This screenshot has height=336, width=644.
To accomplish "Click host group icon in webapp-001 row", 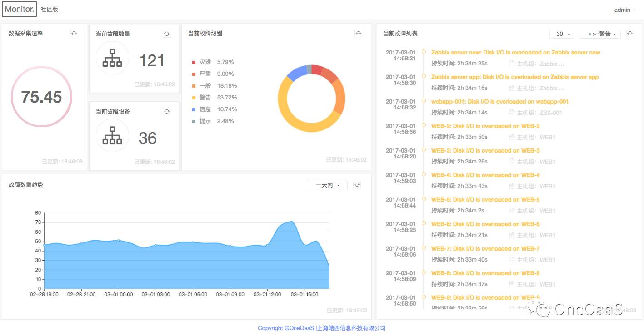I will [x=512, y=113].
